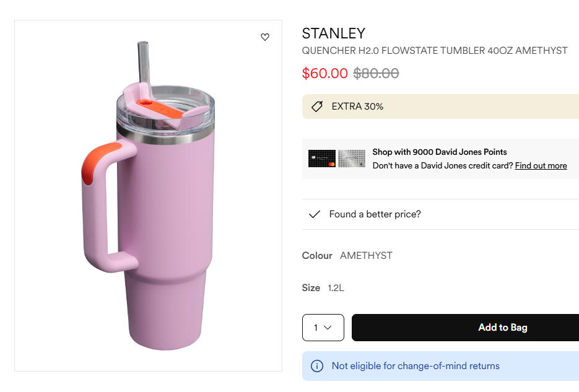579x392 pixels.
Task: Click the Stanley tumbler product image
Action: 149,204
